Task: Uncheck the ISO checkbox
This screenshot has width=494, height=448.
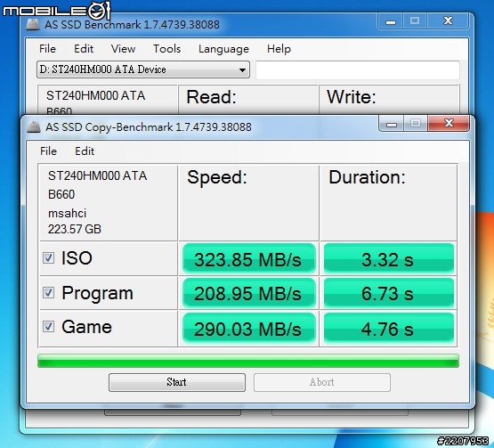Action: pos(48,258)
